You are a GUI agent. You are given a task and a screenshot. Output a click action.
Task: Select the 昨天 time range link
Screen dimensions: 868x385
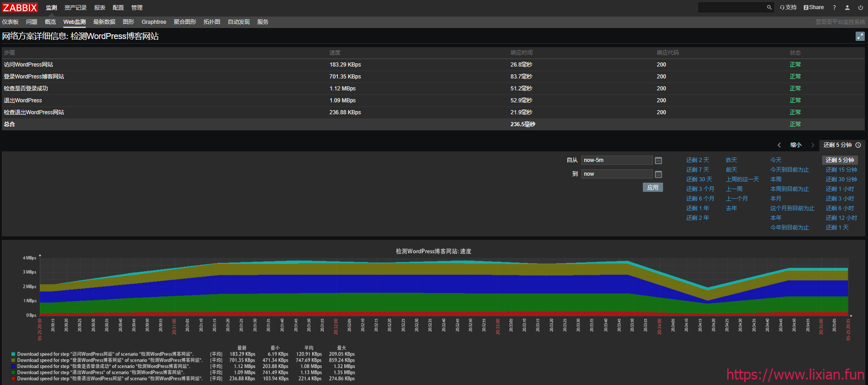(x=731, y=160)
